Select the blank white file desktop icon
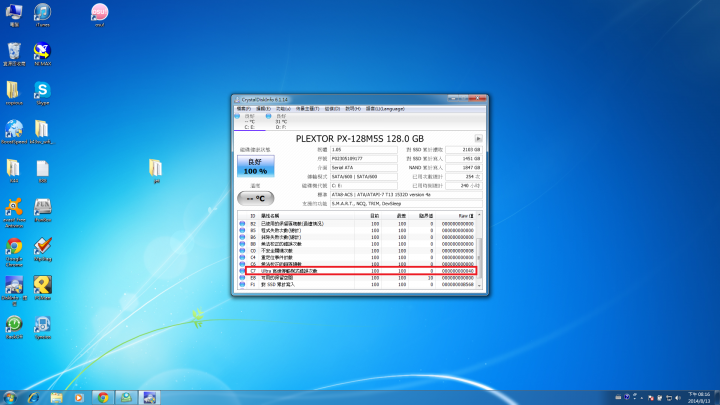 pos(42,171)
